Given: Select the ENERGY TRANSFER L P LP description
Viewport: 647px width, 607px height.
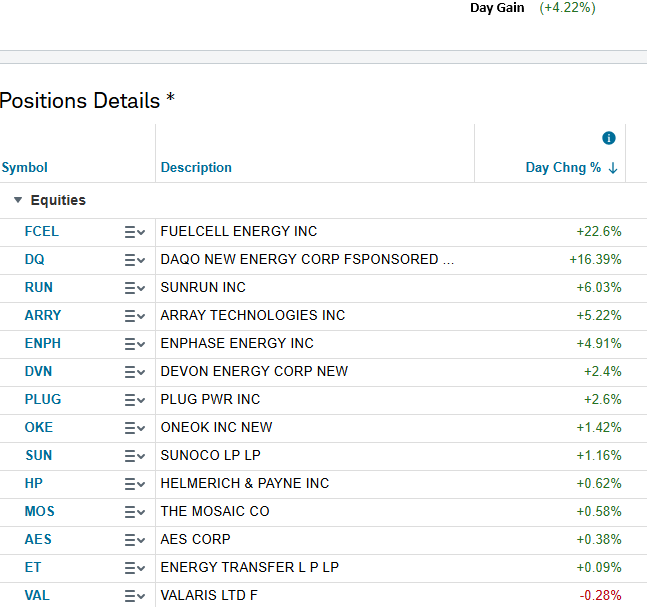Looking at the screenshot, I should point(250,567).
